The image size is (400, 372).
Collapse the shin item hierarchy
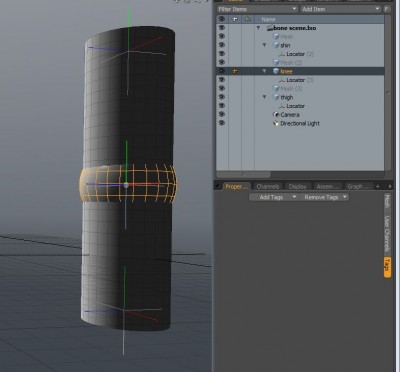tap(265, 45)
